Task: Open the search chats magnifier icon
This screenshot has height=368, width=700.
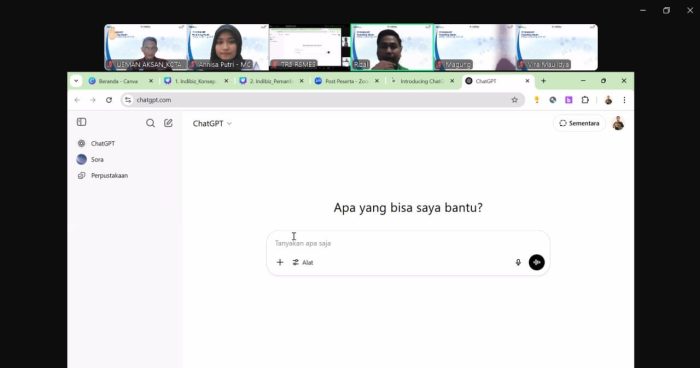Action: (150, 123)
